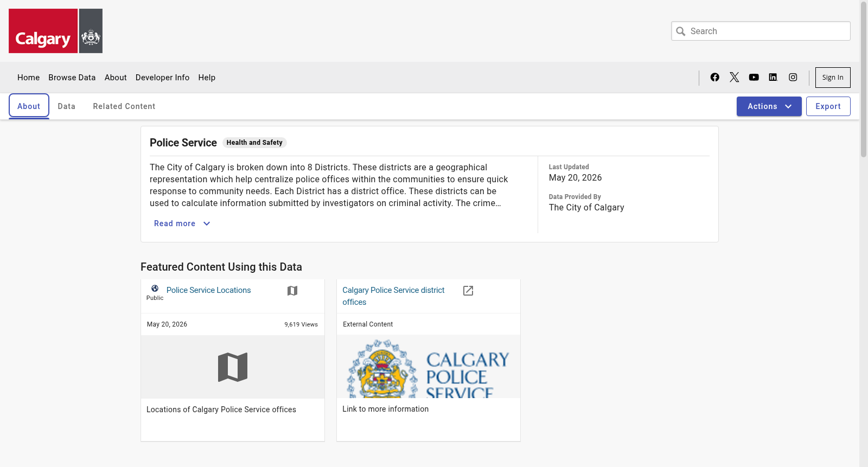Open Calgary's Facebook page icon
The height and width of the screenshot is (467, 868).
coord(715,78)
